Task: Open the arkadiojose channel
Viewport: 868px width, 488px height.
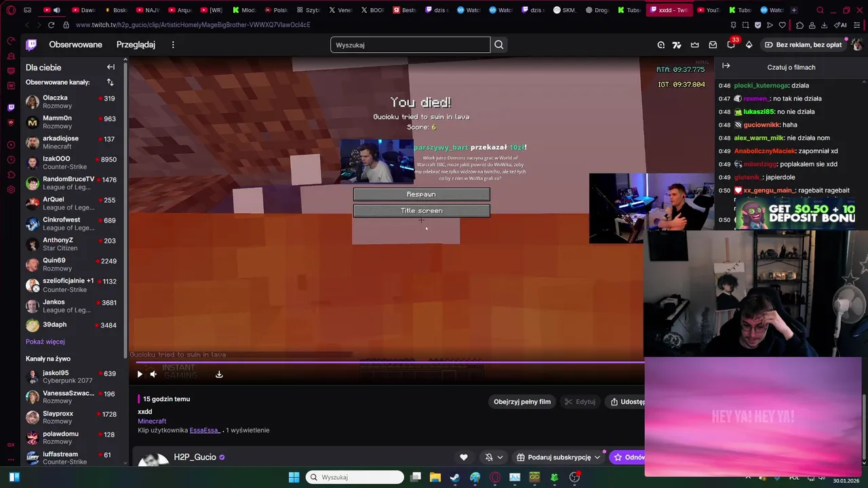Action: point(75,142)
